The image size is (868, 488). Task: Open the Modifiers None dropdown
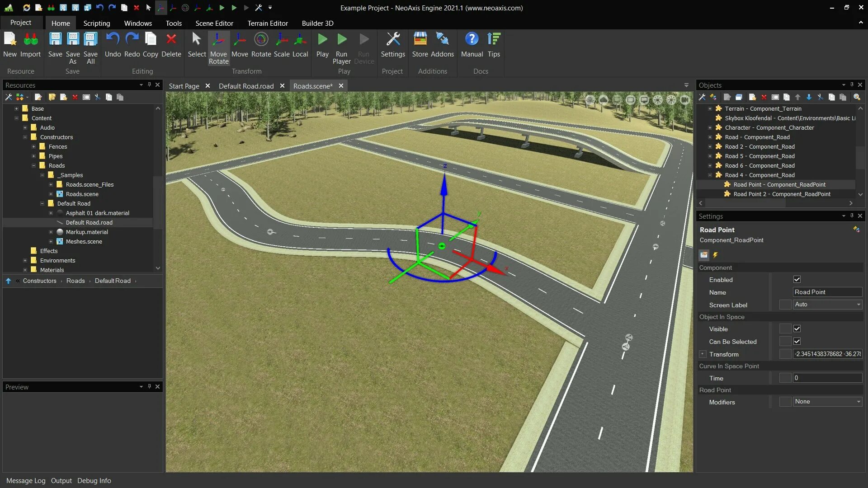click(x=827, y=402)
